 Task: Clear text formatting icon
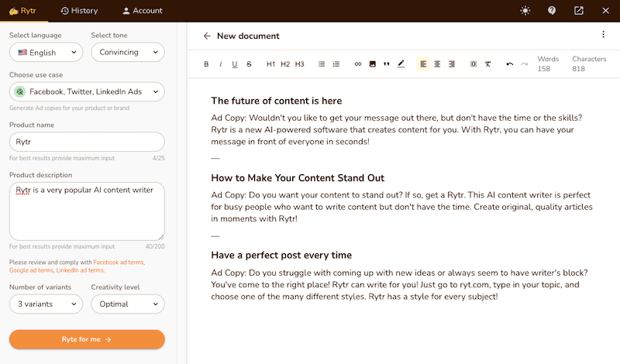[x=487, y=64]
